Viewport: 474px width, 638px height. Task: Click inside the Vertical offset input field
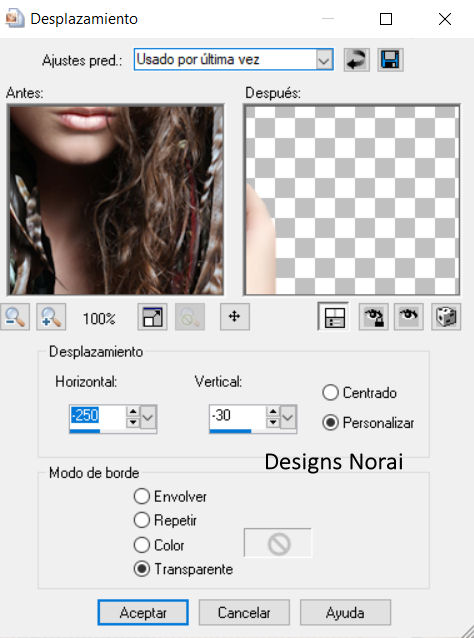pyautogui.click(x=237, y=417)
